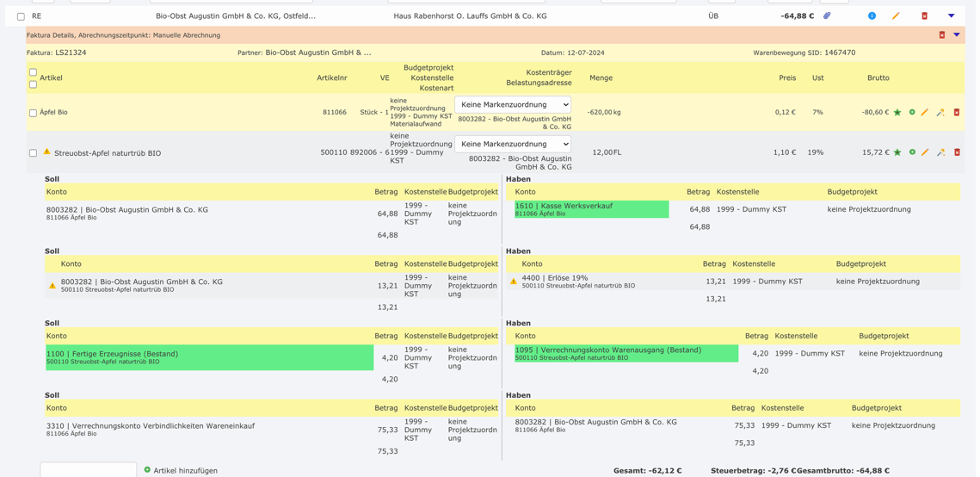The width and height of the screenshot is (980, 477).
Task: Click the green plus icon for Streuobst-Apfel row
Action: pyautogui.click(x=912, y=152)
